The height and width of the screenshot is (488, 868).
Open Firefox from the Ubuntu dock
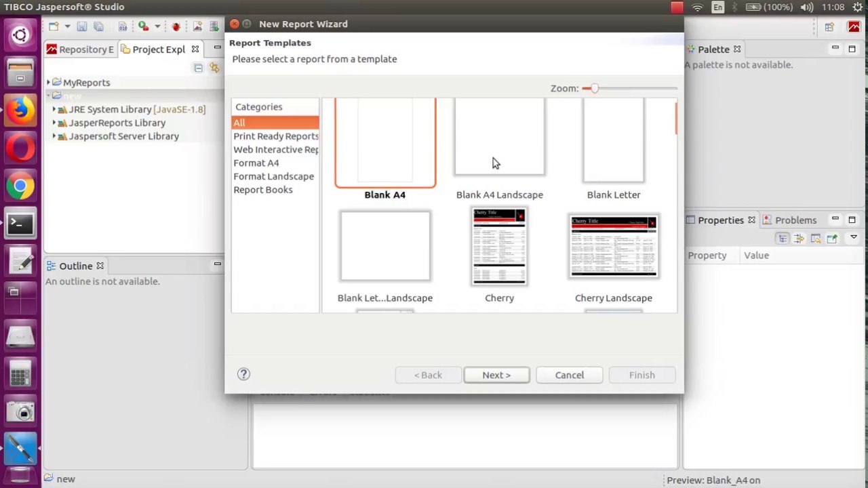(20, 109)
